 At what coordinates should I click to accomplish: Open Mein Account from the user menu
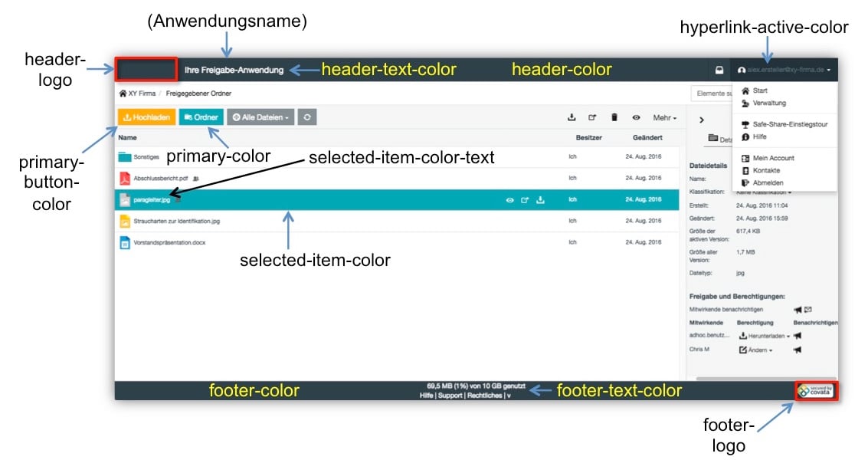pyautogui.click(x=768, y=159)
